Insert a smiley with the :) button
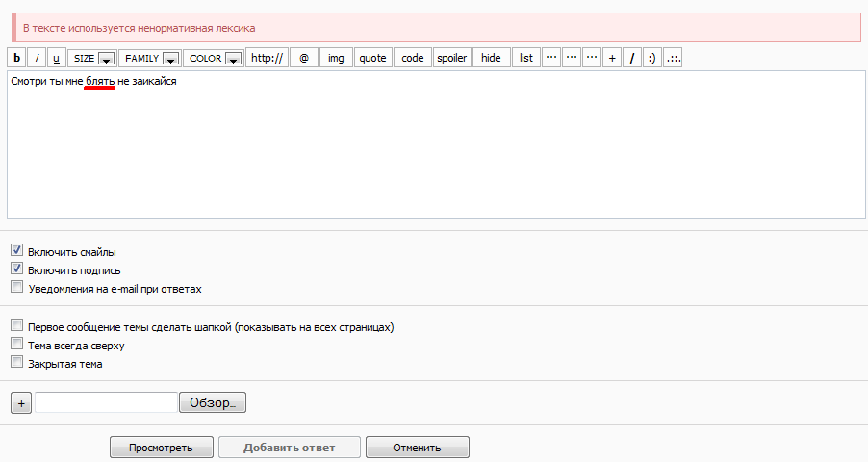 [652, 58]
